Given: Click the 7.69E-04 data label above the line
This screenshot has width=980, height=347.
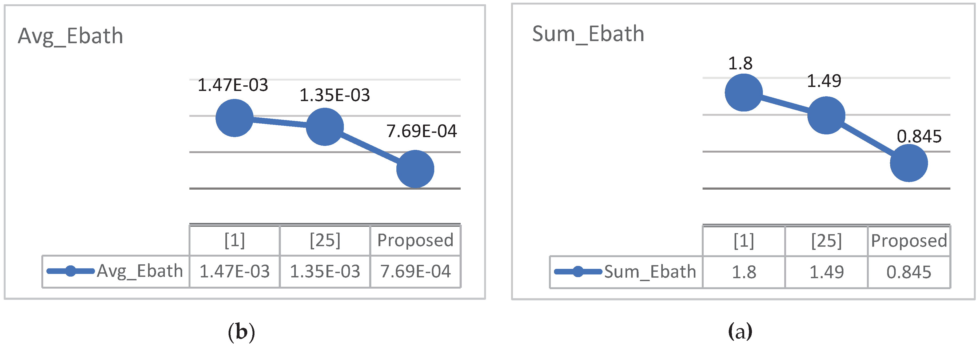Looking at the screenshot, I should (x=421, y=131).
